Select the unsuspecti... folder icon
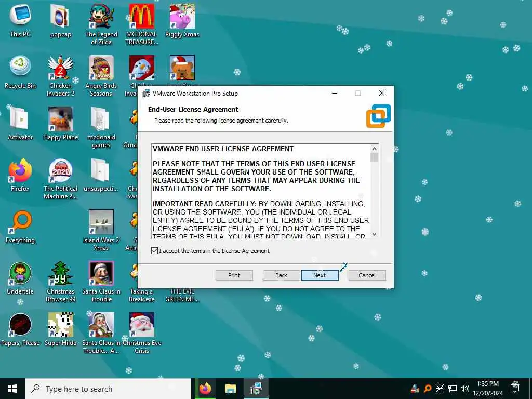 click(101, 175)
